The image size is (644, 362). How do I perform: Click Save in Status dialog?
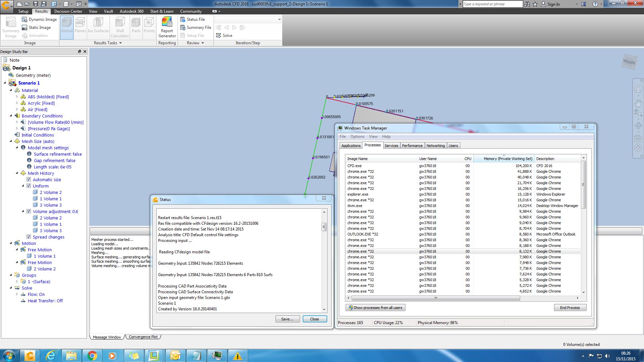[x=288, y=319]
